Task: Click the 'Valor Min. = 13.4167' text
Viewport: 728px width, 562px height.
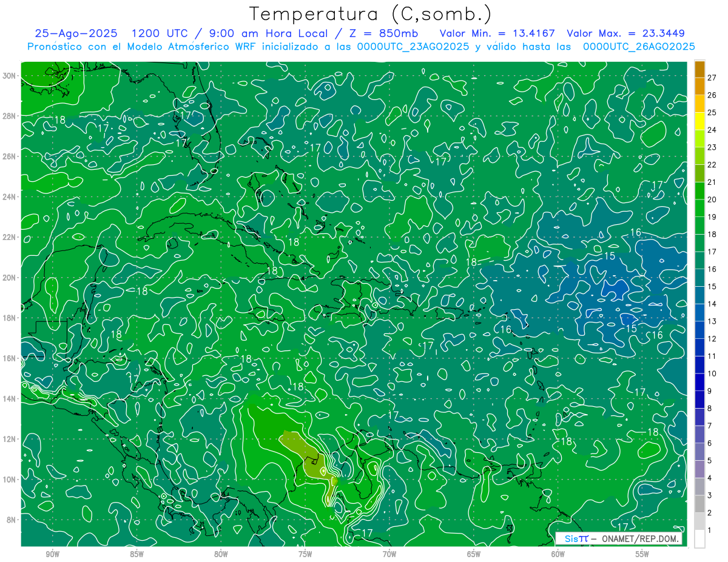Action: point(497,33)
